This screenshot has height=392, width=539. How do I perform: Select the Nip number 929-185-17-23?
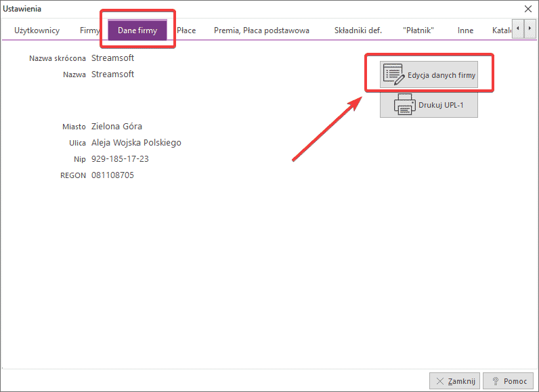(x=120, y=158)
